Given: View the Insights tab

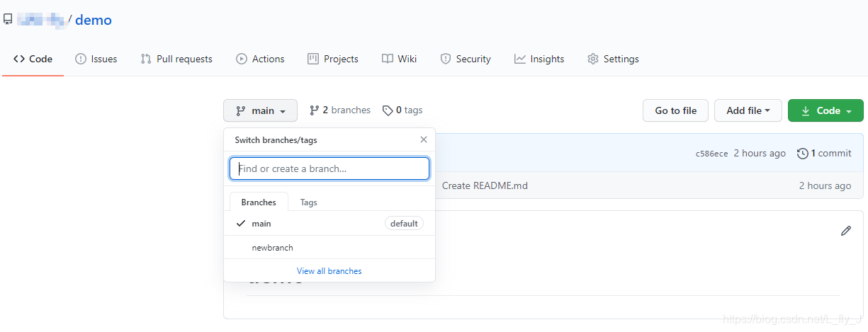Looking at the screenshot, I should (x=539, y=59).
